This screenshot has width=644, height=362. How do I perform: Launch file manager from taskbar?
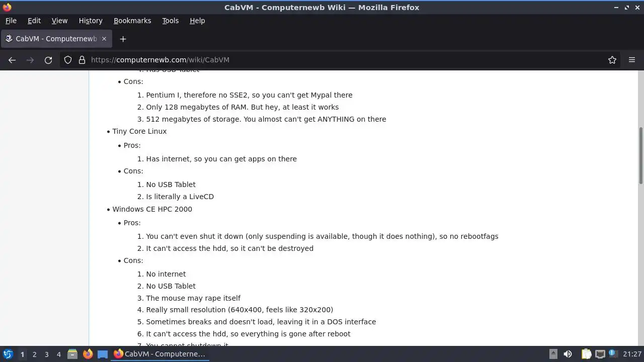click(72, 354)
